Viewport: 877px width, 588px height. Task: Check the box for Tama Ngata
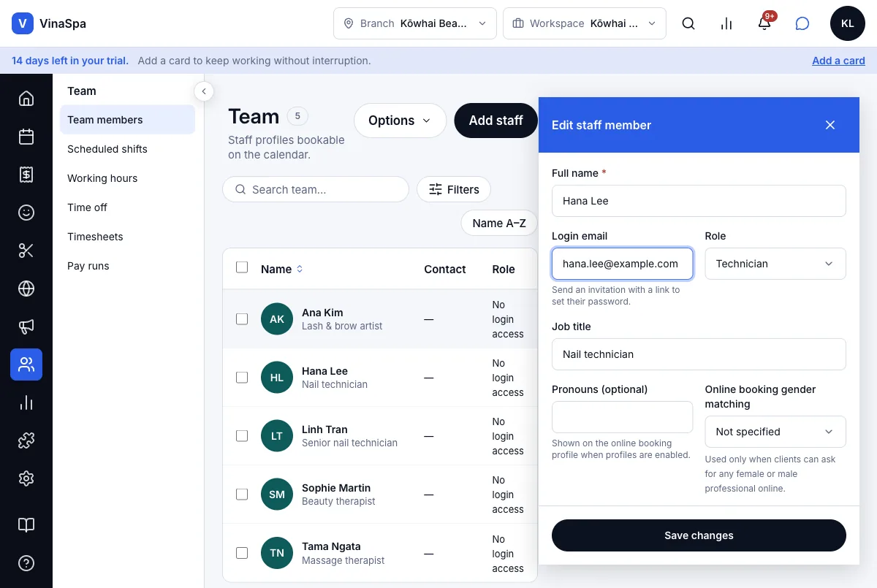(242, 553)
